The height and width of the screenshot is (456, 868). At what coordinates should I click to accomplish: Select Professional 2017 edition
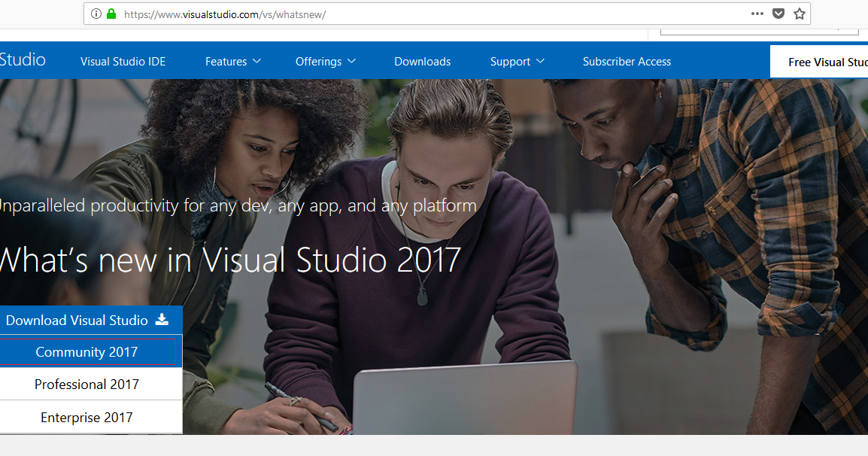[x=86, y=384]
